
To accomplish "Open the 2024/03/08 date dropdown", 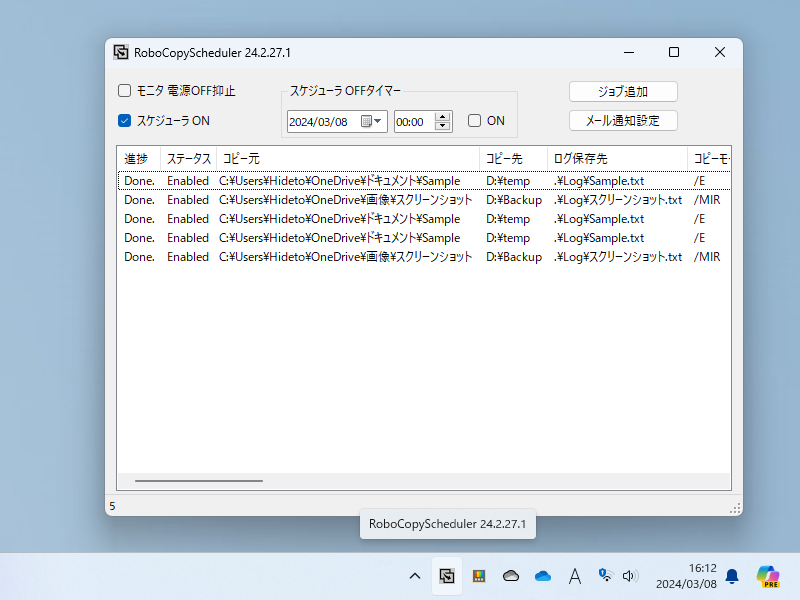I will tap(379, 120).
